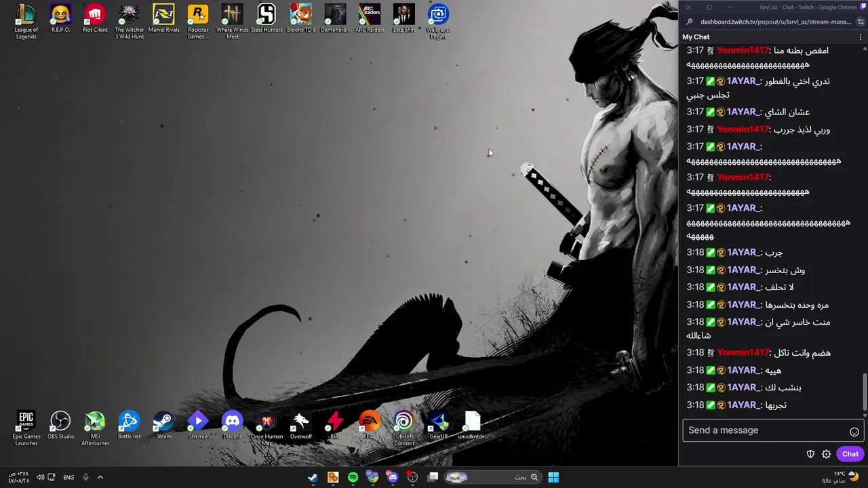Click Yonmin1417 on 'هضم وانت تاكل' message
This screenshot has height=488, width=868.
(x=743, y=352)
